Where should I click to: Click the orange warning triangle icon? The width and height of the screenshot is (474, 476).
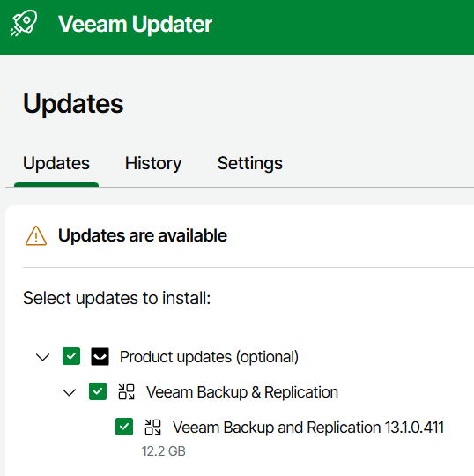[36, 235]
